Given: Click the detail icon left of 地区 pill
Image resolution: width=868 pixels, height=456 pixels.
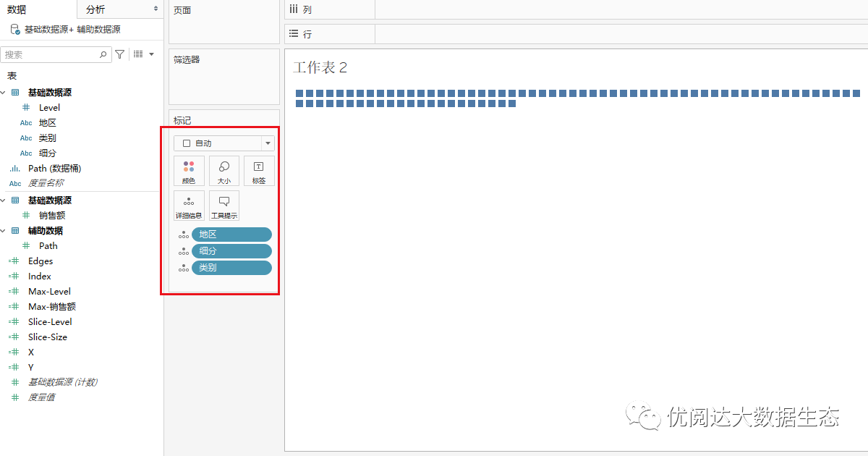Looking at the screenshot, I should [x=183, y=235].
